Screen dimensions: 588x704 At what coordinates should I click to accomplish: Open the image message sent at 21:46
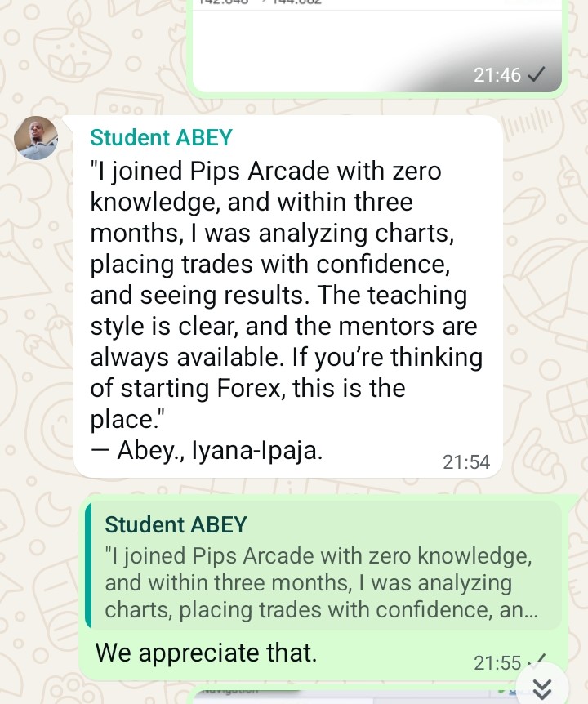tap(377, 47)
